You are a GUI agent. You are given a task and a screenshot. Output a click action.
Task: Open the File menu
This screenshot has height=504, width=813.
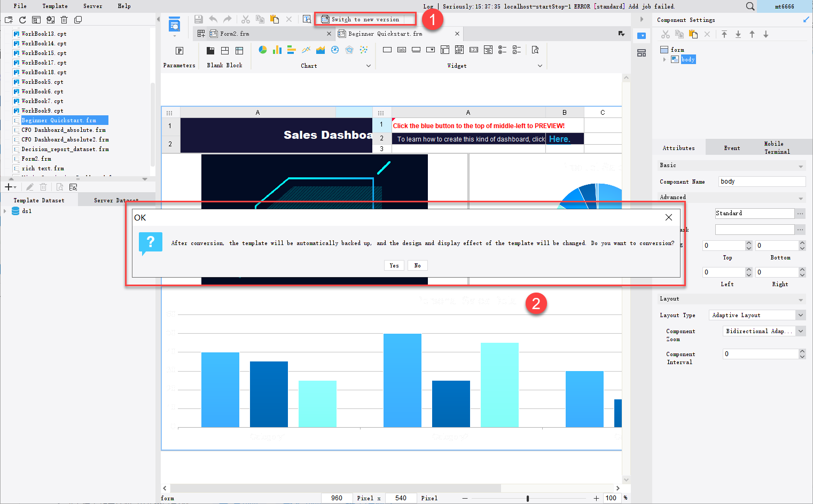(20, 6)
